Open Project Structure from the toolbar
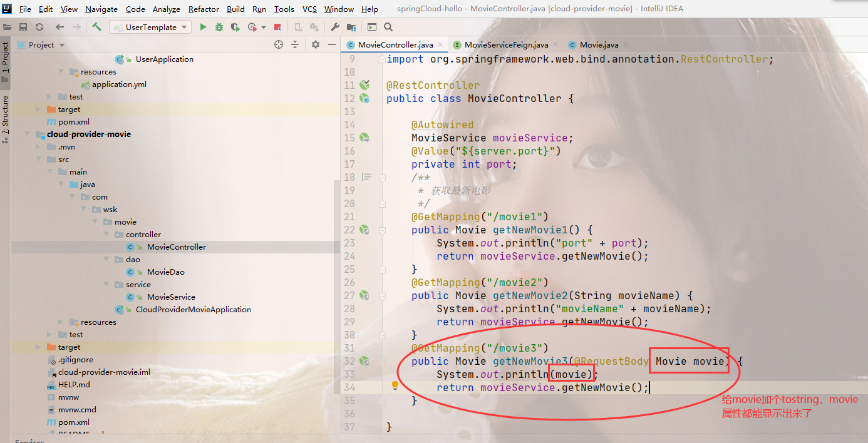 [x=351, y=27]
